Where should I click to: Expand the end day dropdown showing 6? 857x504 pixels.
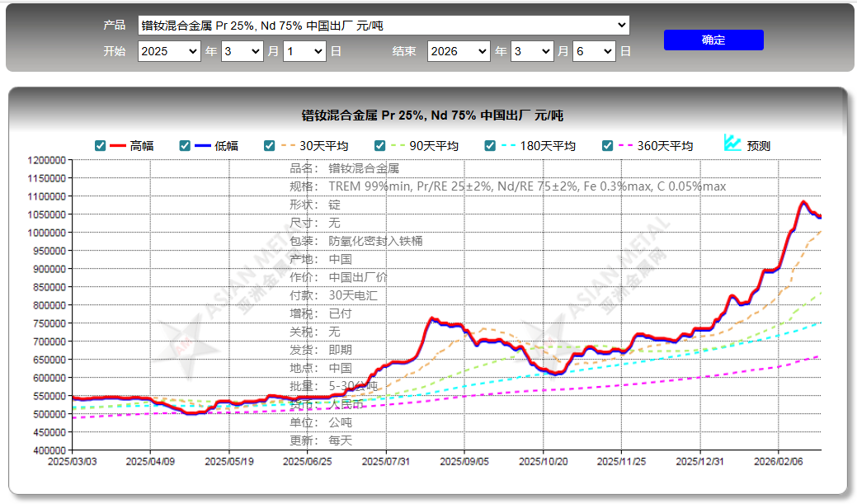tap(594, 51)
